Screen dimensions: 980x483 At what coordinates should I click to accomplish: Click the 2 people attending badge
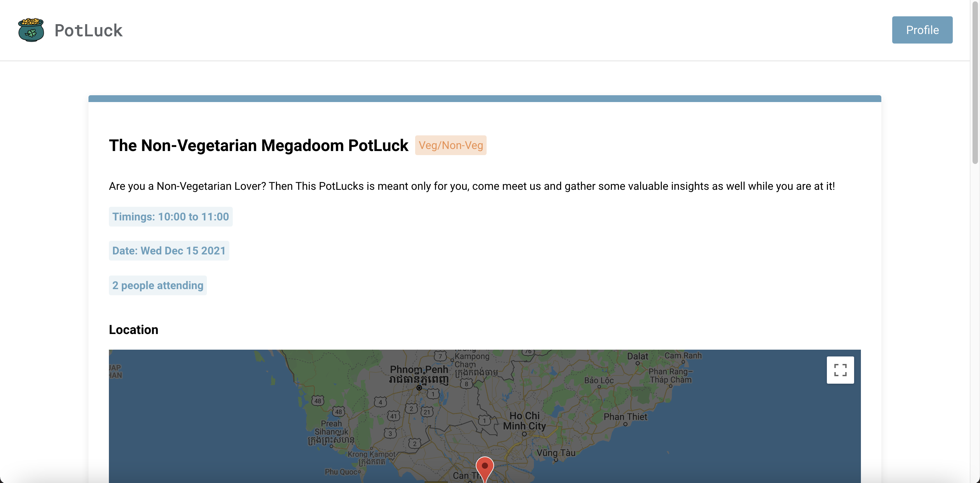point(158,285)
